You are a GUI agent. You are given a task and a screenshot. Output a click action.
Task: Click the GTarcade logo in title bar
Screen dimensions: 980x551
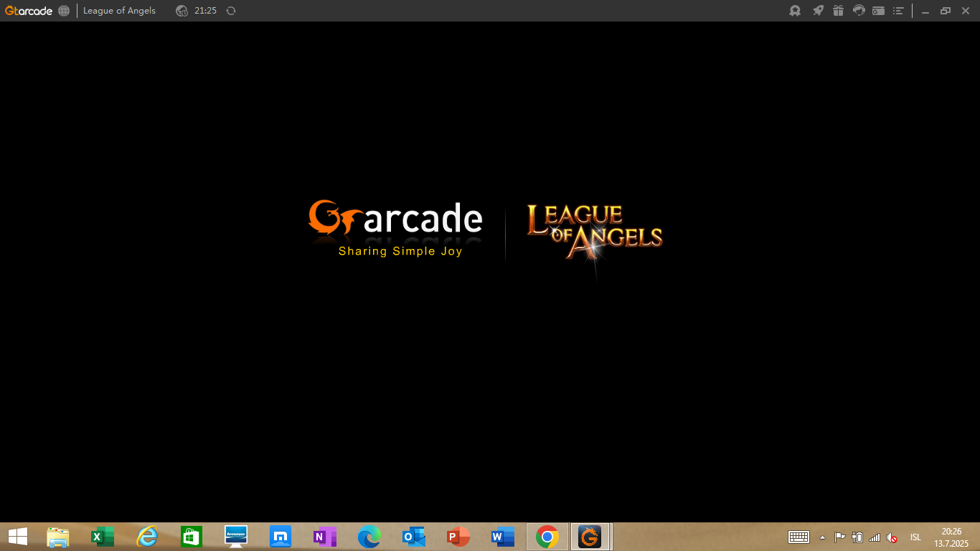[29, 11]
